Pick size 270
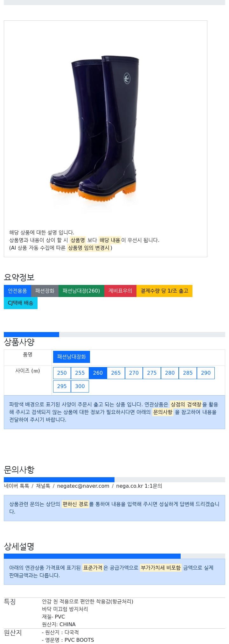 pos(134,373)
